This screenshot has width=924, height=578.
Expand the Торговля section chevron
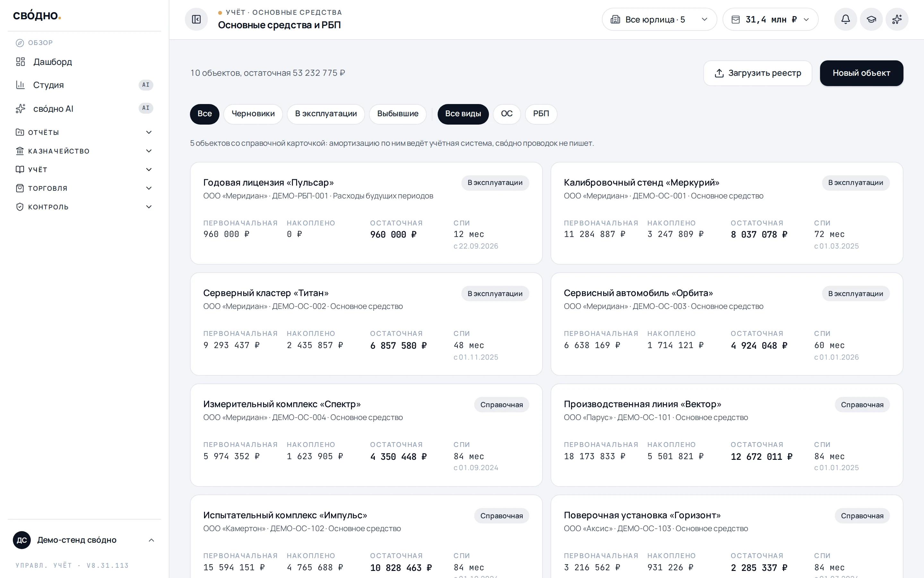point(149,188)
